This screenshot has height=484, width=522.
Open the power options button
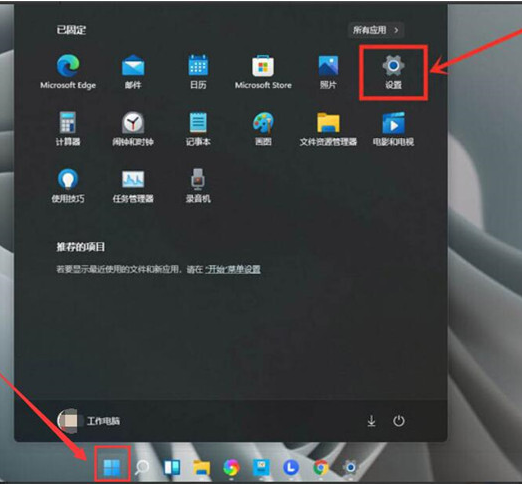pyautogui.click(x=399, y=421)
